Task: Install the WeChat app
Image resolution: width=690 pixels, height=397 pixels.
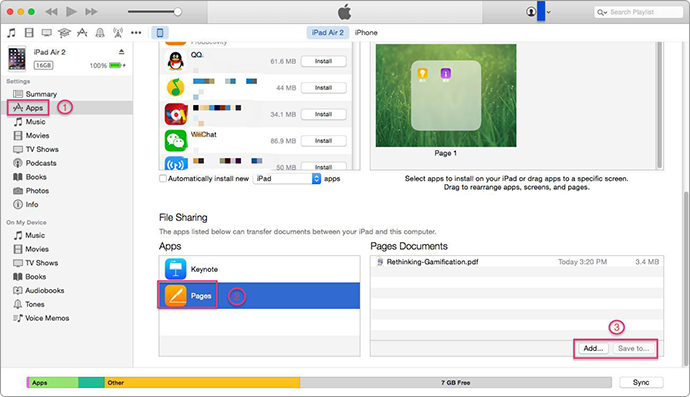Action: coord(323,141)
